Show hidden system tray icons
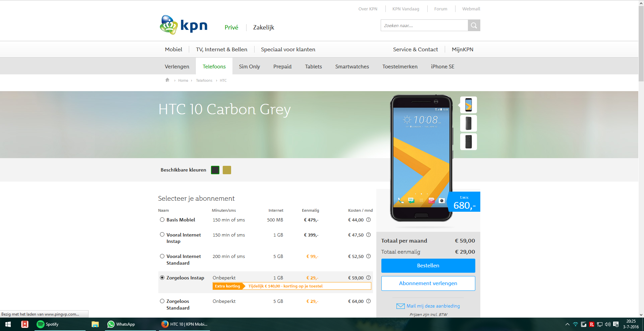 tap(568, 324)
